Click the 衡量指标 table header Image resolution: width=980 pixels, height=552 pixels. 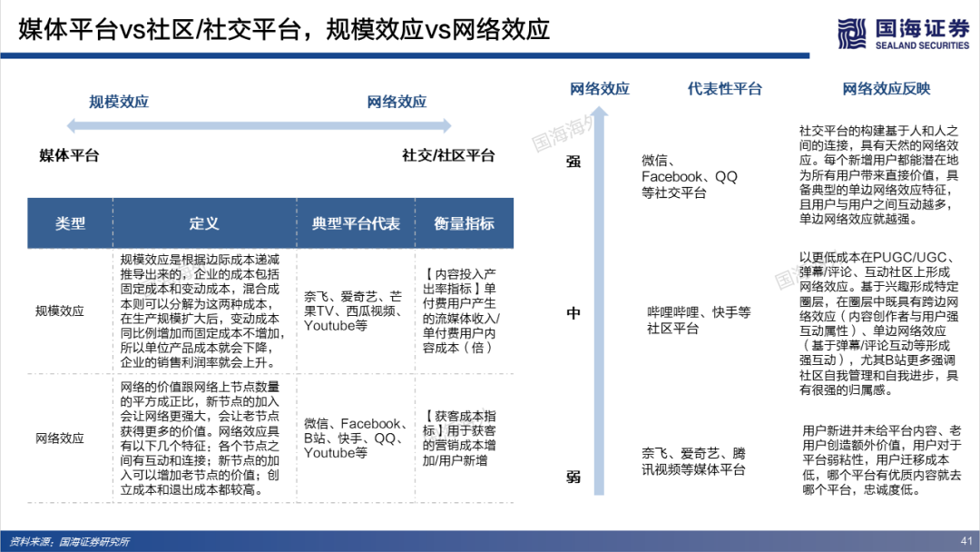coord(465,223)
